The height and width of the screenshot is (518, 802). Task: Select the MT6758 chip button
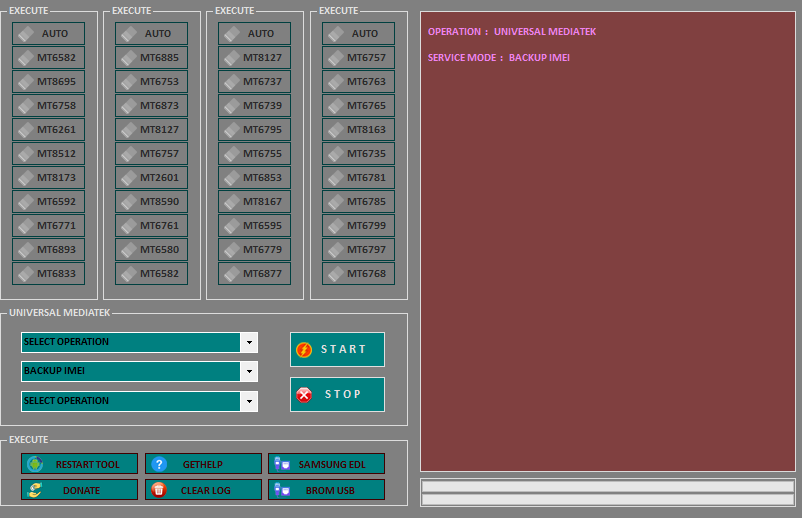[x=49, y=105]
